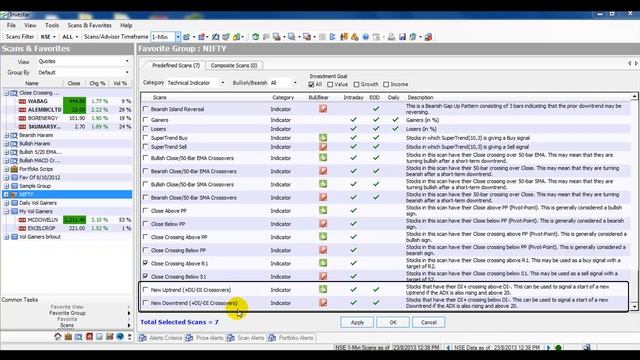Open the Scans & Favorites menu
This screenshot has width=640, height=360.
pyautogui.click(x=89, y=25)
